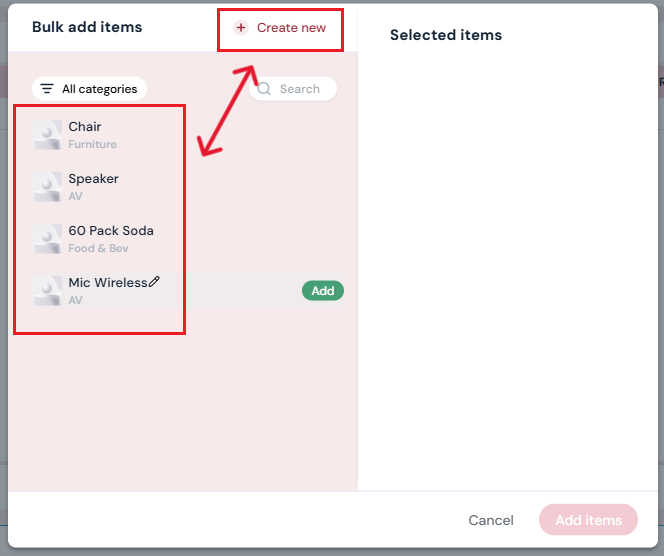
Task: Click the pencil edit icon next to Mic Wireless
Action: click(x=154, y=282)
